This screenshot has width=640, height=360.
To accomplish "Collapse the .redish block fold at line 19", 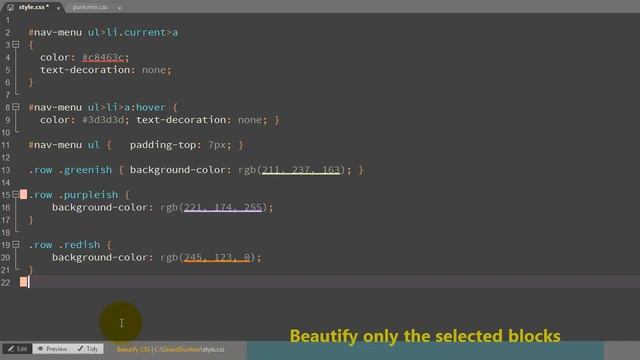I will [x=16, y=244].
